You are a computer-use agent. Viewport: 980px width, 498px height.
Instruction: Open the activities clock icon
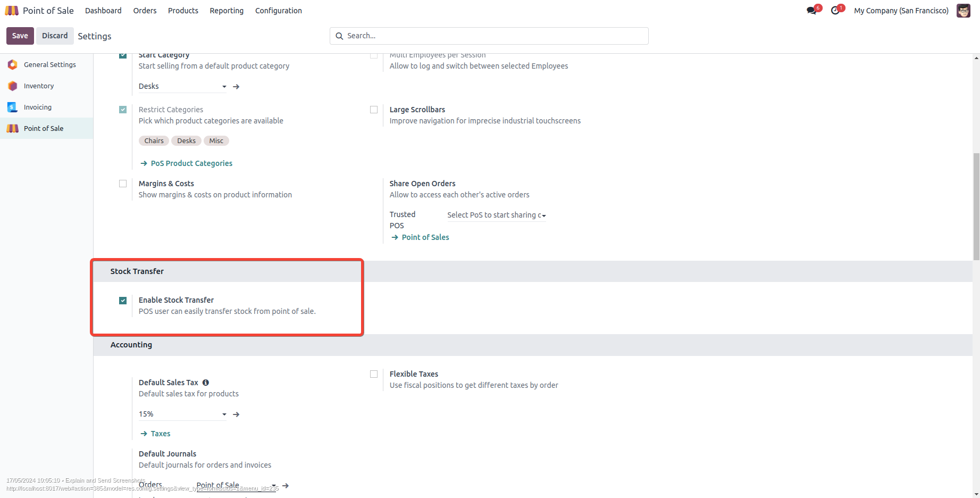click(x=835, y=11)
